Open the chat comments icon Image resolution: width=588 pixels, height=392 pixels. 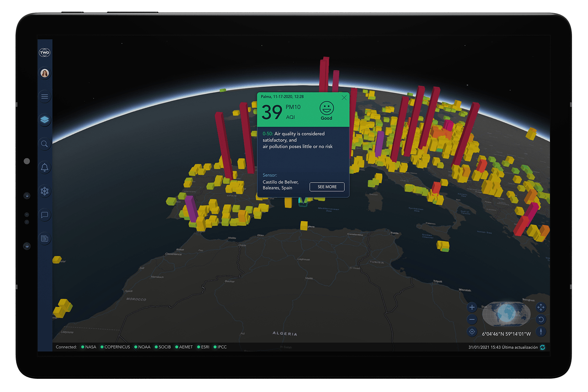coord(44,215)
